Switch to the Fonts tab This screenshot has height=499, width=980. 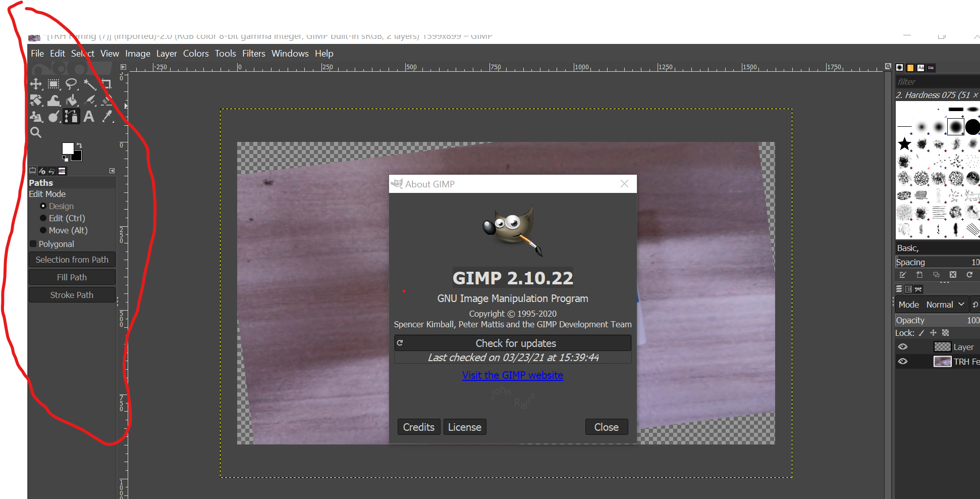coord(921,68)
